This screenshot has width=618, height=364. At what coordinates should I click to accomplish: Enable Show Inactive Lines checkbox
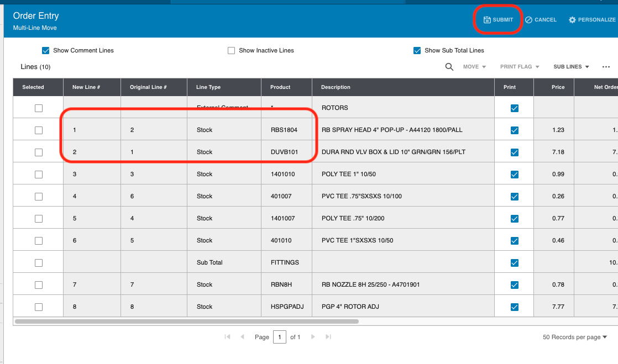232,50
